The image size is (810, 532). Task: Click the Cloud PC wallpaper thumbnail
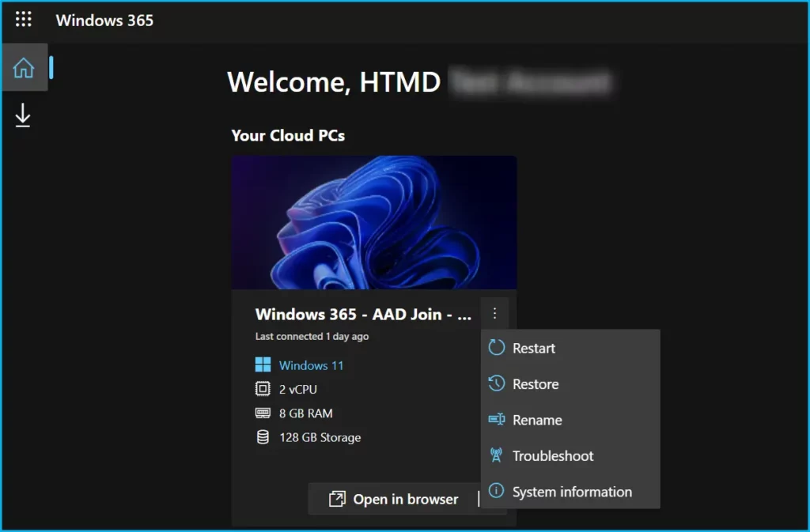tap(373, 222)
